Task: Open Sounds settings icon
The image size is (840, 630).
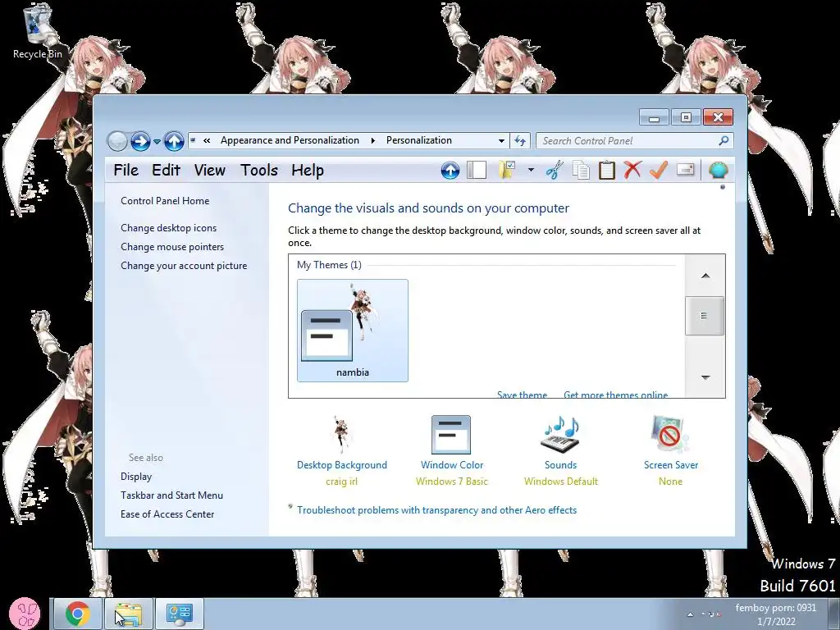Action: (560, 435)
